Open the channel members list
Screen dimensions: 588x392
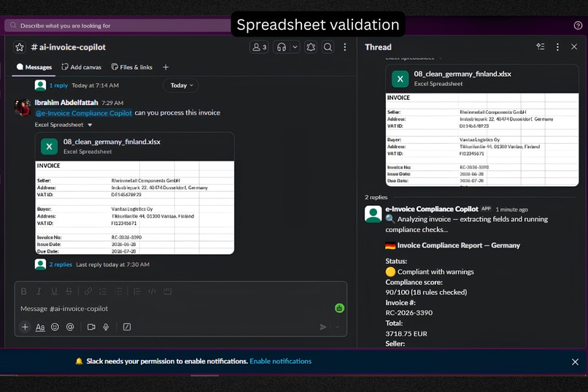pos(259,47)
